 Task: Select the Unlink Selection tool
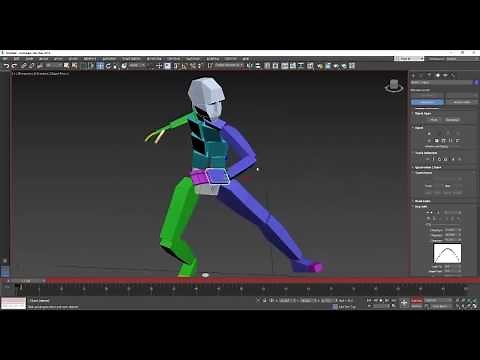(x=32, y=66)
